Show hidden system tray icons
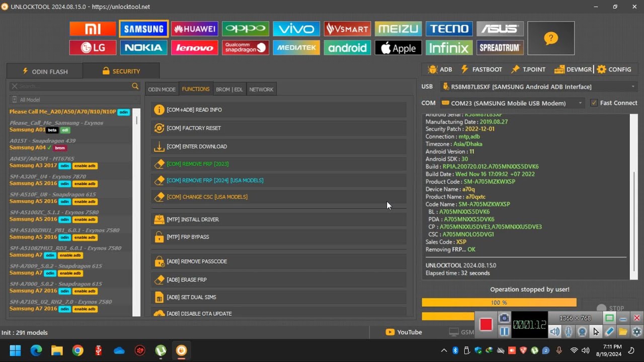 click(x=444, y=350)
